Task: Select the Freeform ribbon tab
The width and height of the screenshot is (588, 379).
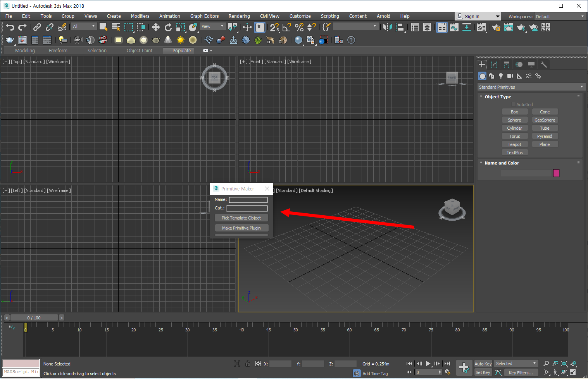Action: pyautogui.click(x=58, y=51)
